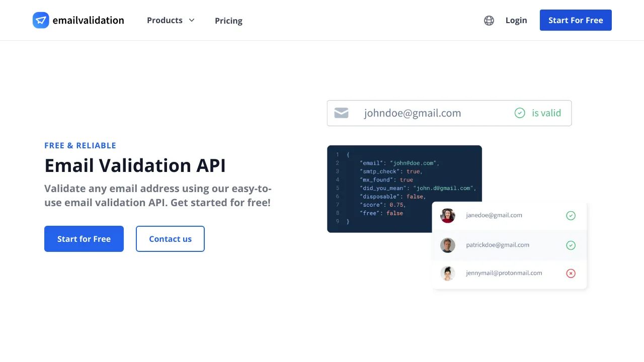Click the 'Email Validation API' heading
Screen dimensions: 644x362
[x=135, y=165]
